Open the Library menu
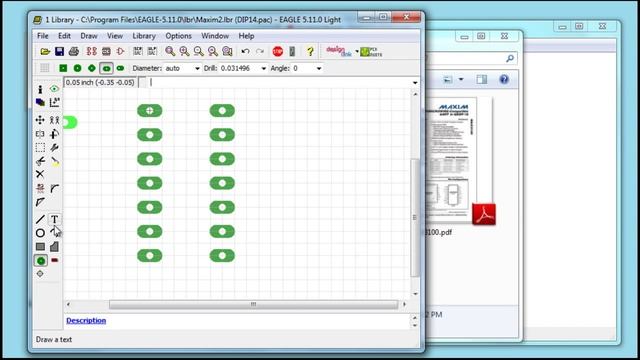Viewport: 640px width, 360px height. point(144,36)
